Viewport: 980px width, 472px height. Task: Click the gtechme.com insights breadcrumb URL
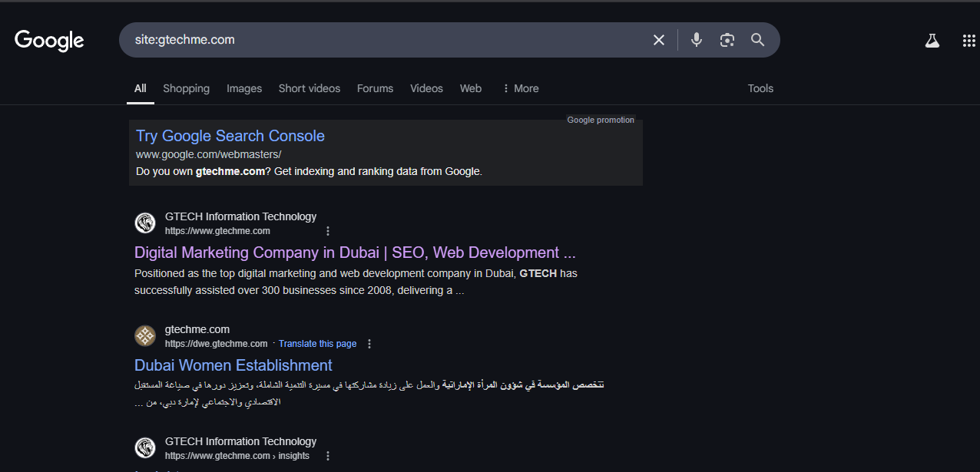tap(237, 456)
